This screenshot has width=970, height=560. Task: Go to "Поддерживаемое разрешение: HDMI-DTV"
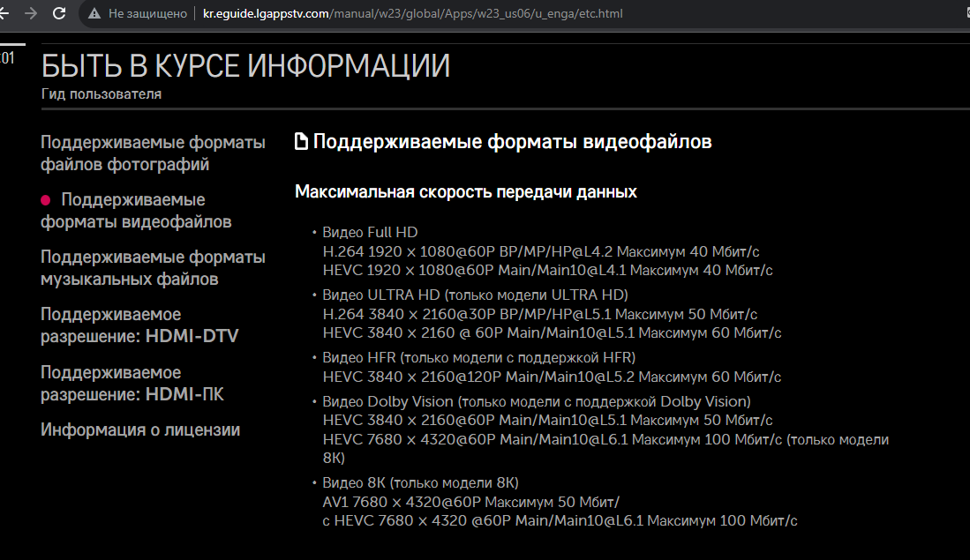pos(139,325)
